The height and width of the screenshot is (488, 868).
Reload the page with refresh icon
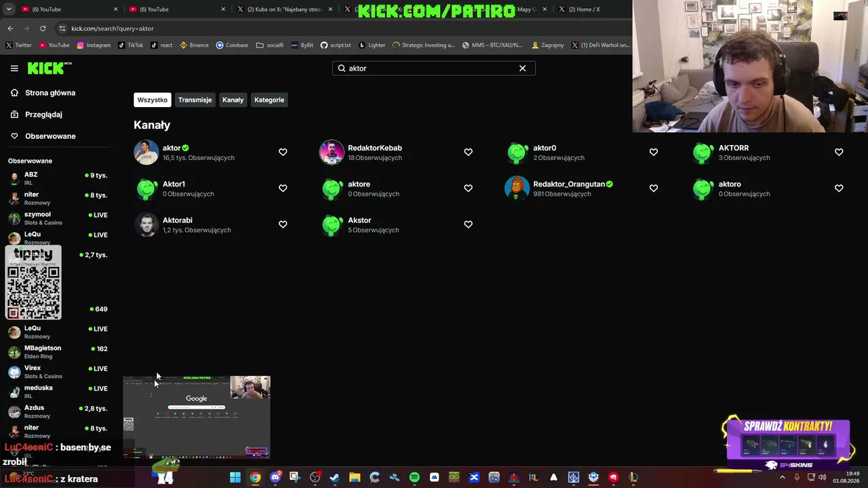click(43, 28)
